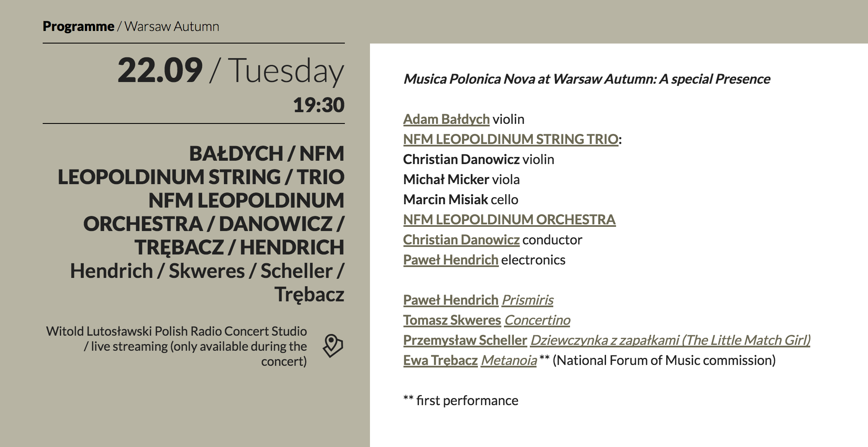Screen dimensions: 868x447
Task: Open Adam Bałdych performer link
Action: coord(446,119)
